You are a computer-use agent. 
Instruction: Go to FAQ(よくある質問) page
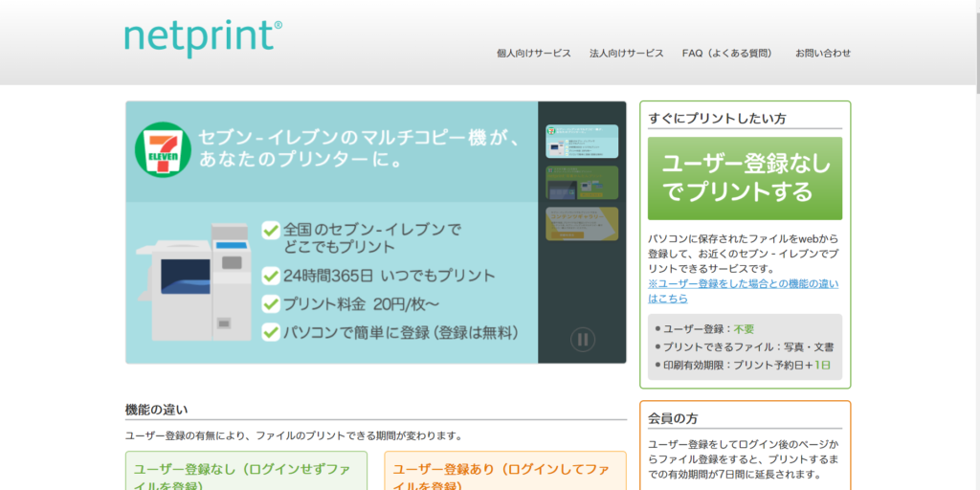727,54
